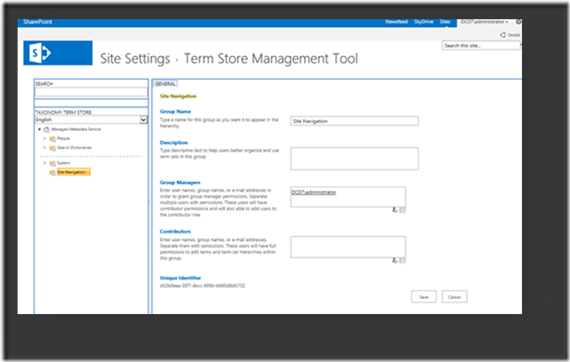Click the SharePoint text in top bar
The width and height of the screenshot is (570, 362).
[38, 22]
